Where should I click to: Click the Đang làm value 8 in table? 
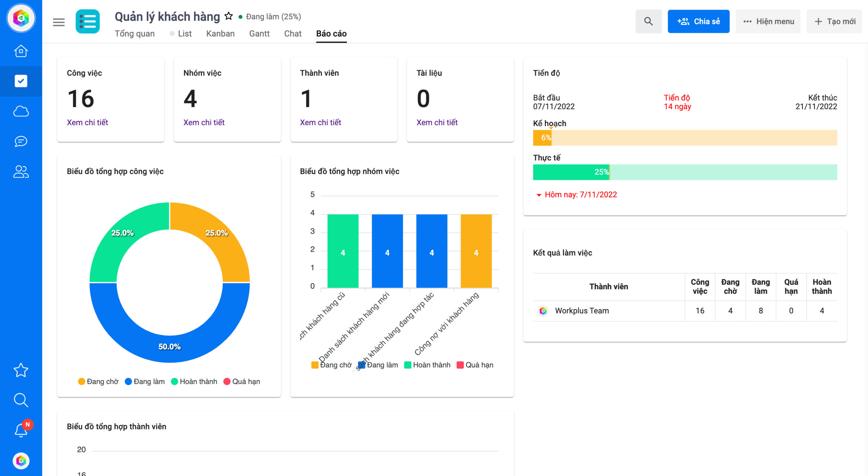(x=761, y=311)
